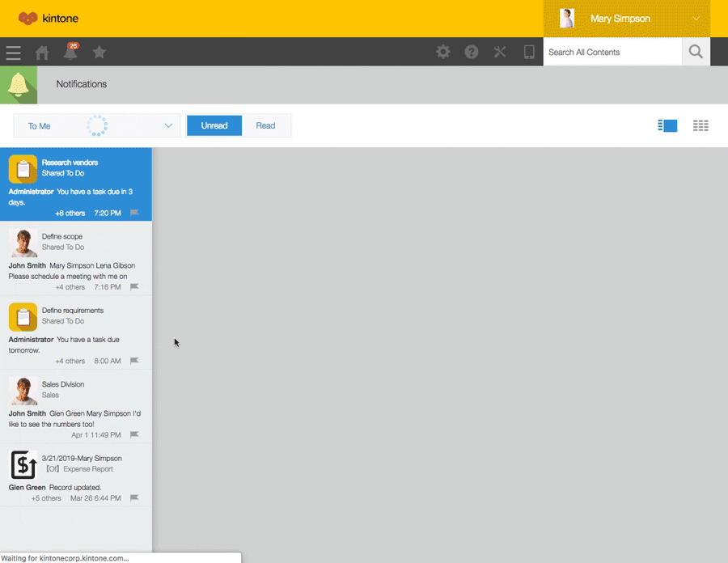Open the hamburger main menu
The height and width of the screenshot is (563, 728).
[13, 53]
